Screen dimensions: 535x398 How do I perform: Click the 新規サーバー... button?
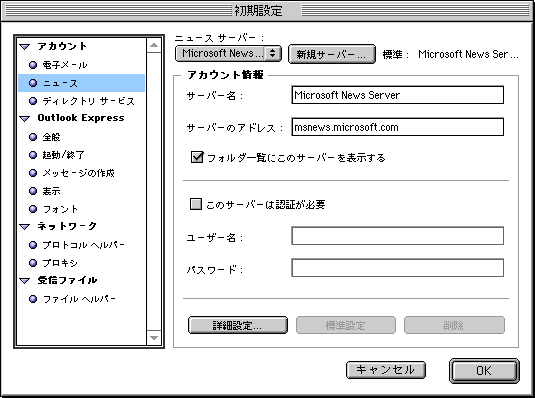coord(332,54)
